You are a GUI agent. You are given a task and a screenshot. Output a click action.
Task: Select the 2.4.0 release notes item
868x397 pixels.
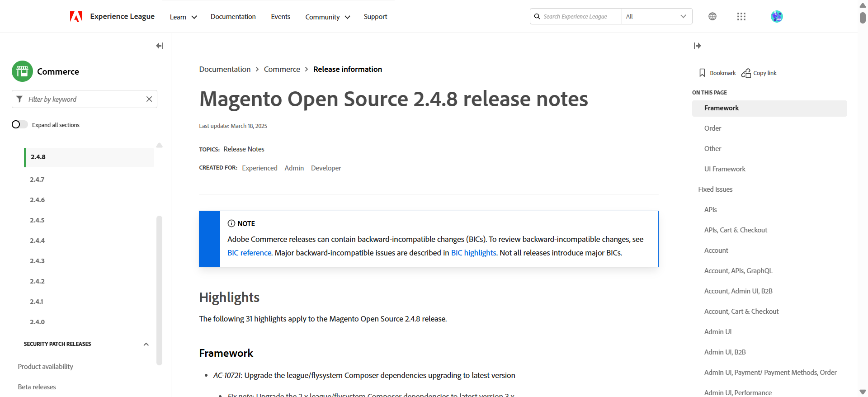tap(37, 322)
